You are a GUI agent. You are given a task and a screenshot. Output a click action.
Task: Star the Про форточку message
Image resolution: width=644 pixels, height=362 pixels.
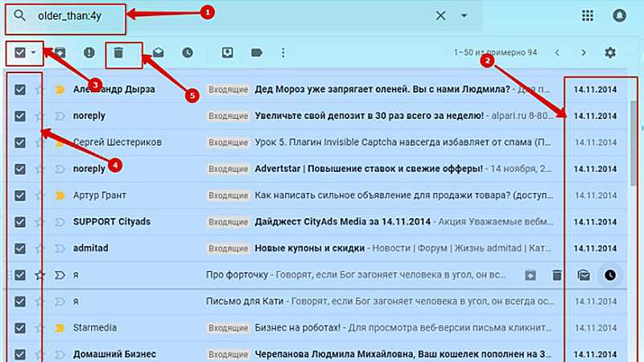[x=39, y=275]
